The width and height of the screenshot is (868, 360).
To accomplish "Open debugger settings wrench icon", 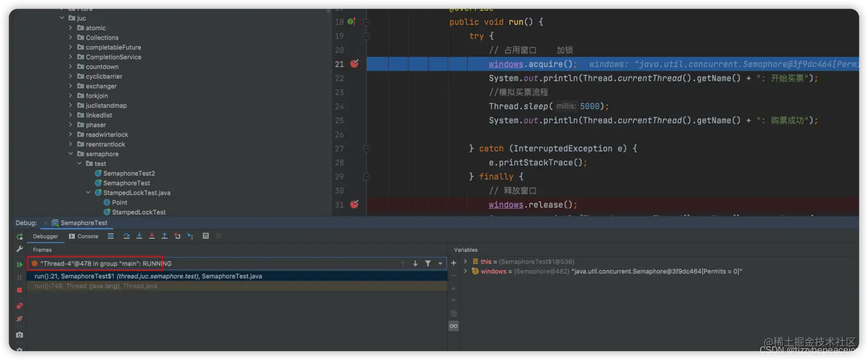I will coord(20,249).
